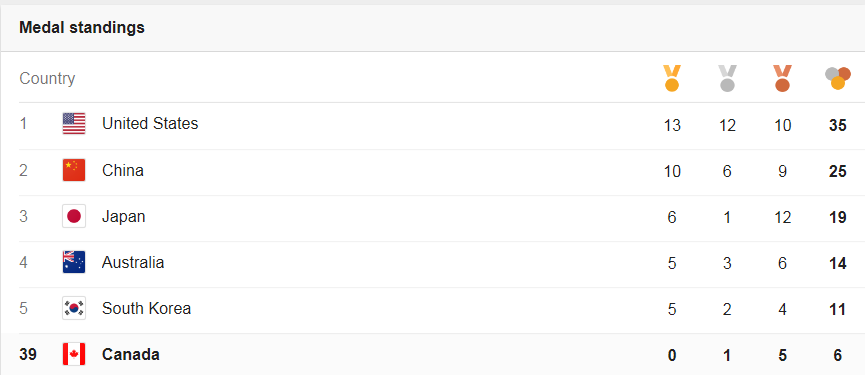Click the silver medal column icon
The image size is (865, 375).
point(727,78)
